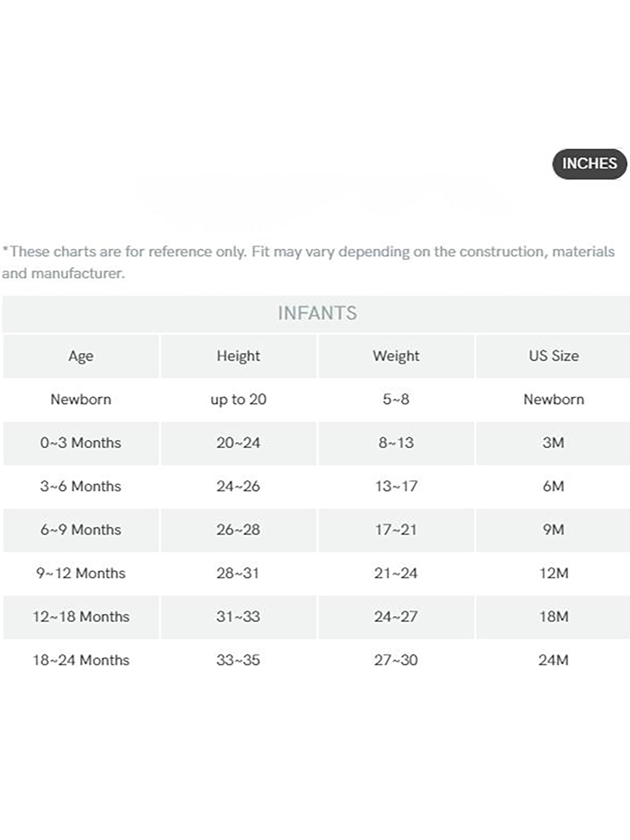Select the US Size column header
Screen dimensions: 630x840
(x=554, y=356)
